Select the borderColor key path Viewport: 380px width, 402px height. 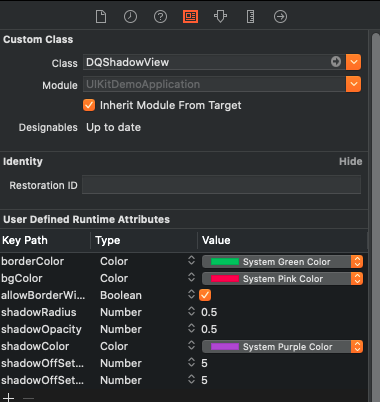(x=32, y=261)
